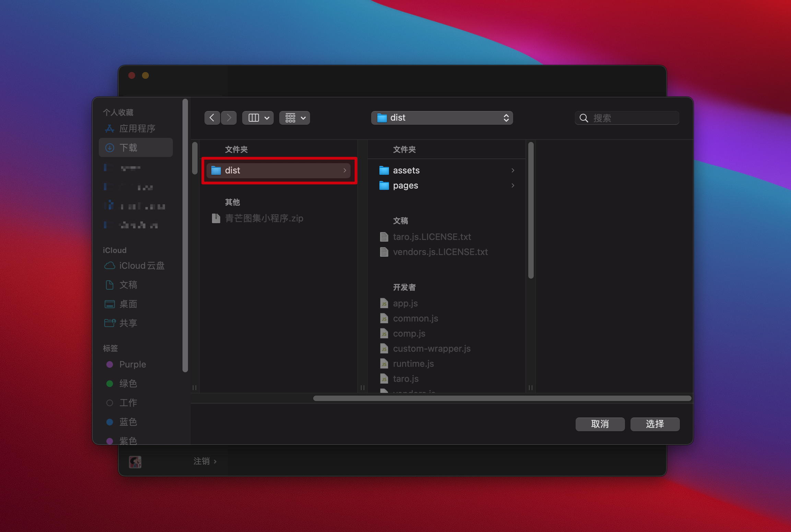Click the horizontal scrollbar of columns

502,398
